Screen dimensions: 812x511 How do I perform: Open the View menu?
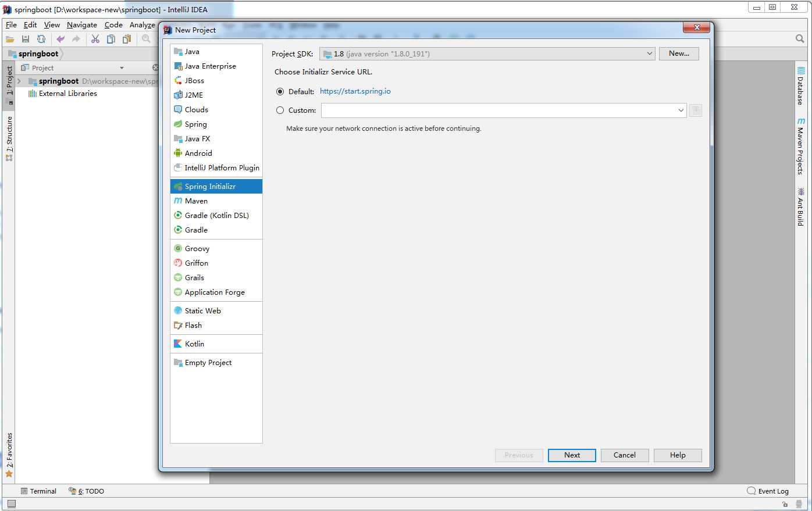(52, 25)
